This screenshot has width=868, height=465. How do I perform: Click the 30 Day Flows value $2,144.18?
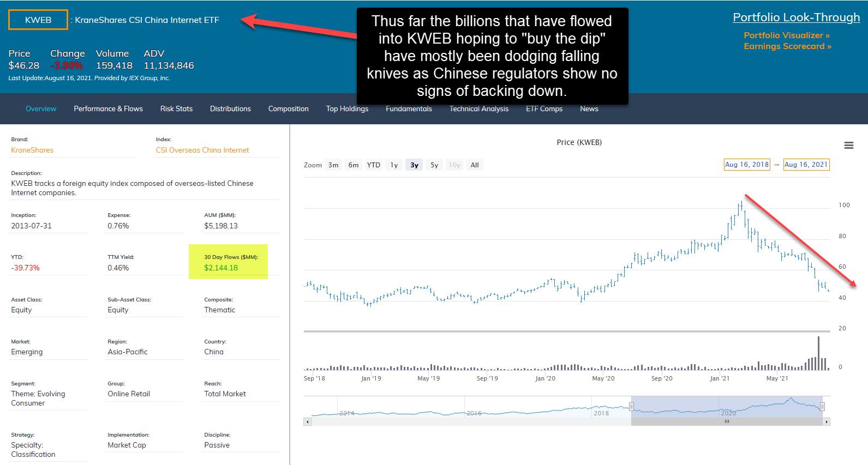point(221,268)
